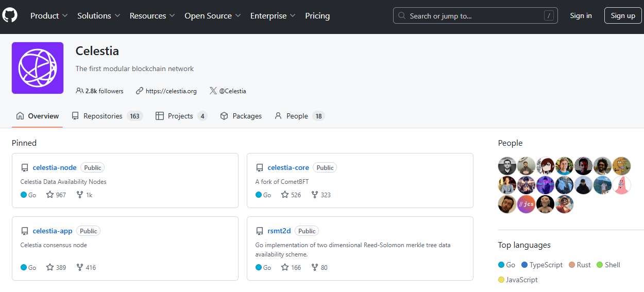Image resolution: width=644 pixels, height=292 pixels.
Task: Open the Resources dropdown menu
Action: coord(152,16)
